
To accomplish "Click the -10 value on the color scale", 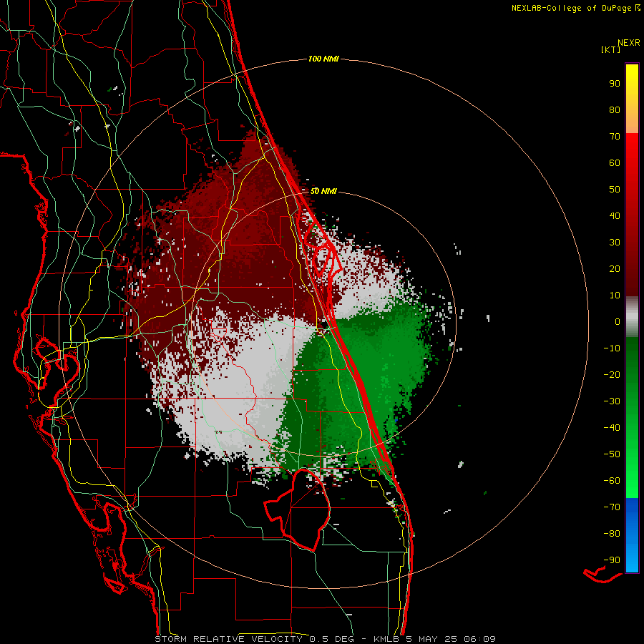I will 612,348.
